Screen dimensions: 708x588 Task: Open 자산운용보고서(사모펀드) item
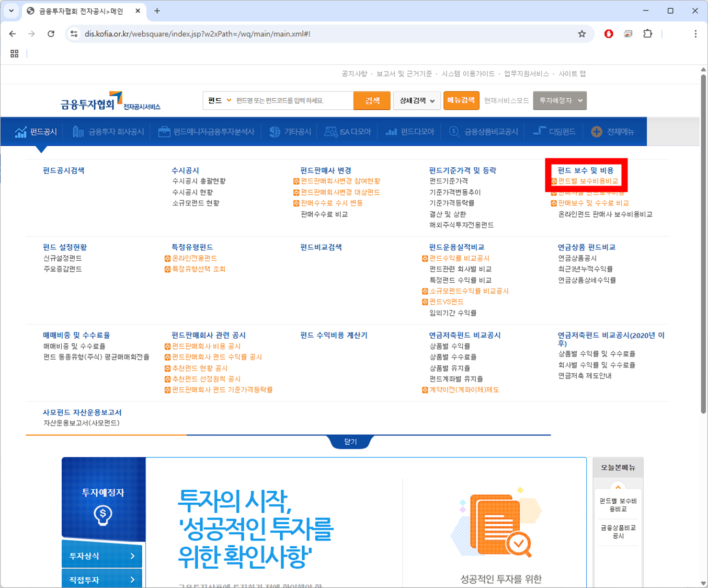(81, 423)
